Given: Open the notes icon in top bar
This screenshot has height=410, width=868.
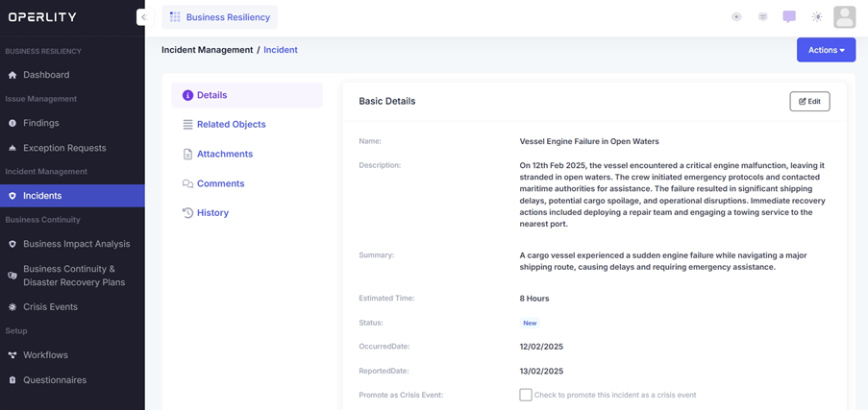Looking at the screenshot, I should click(x=762, y=17).
